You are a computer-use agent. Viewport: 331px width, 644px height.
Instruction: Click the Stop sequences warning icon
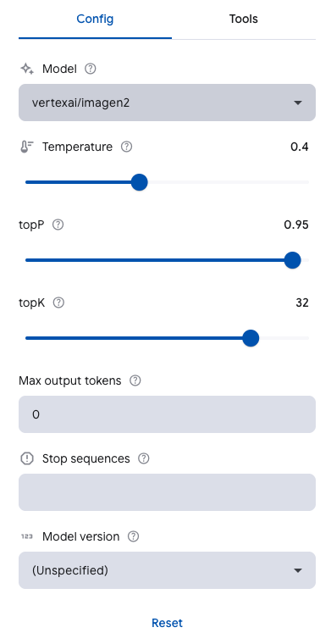[x=26, y=458]
